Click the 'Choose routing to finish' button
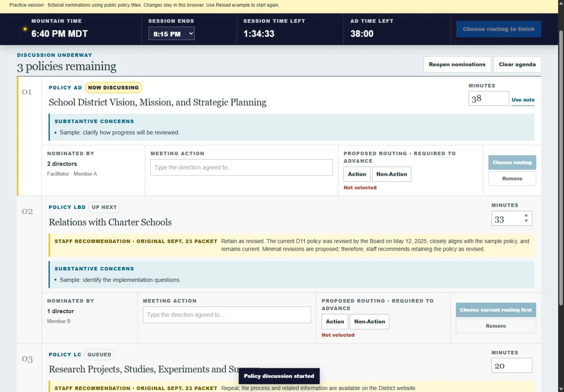 [x=498, y=29]
